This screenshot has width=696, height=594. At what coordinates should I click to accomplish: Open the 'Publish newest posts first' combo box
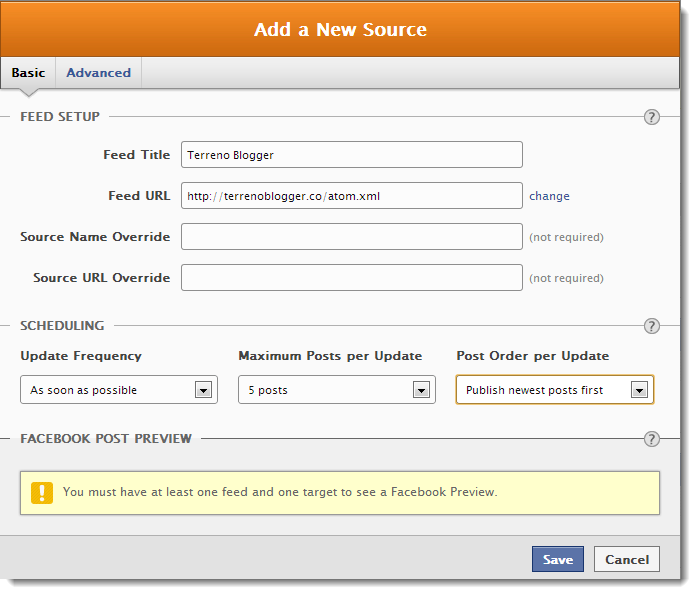pyautogui.click(x=555, y=390)
